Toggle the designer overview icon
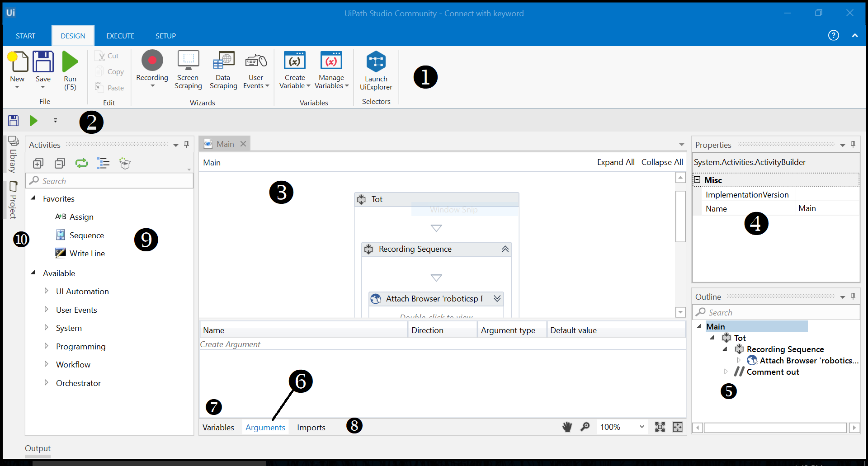Screen dimensions: 868x466 tap(678, 427)
